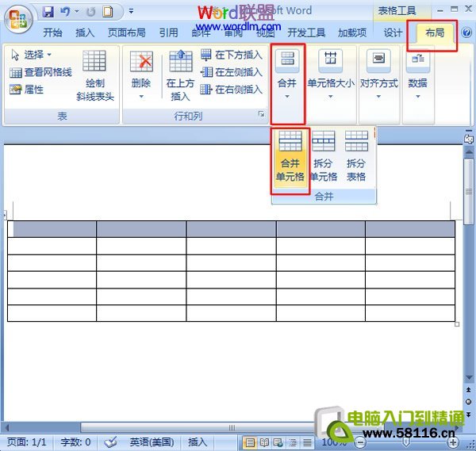The image size is (476, 451).
Task: Click Insert Above (在上方插入) icon
Action: point(180,77)
